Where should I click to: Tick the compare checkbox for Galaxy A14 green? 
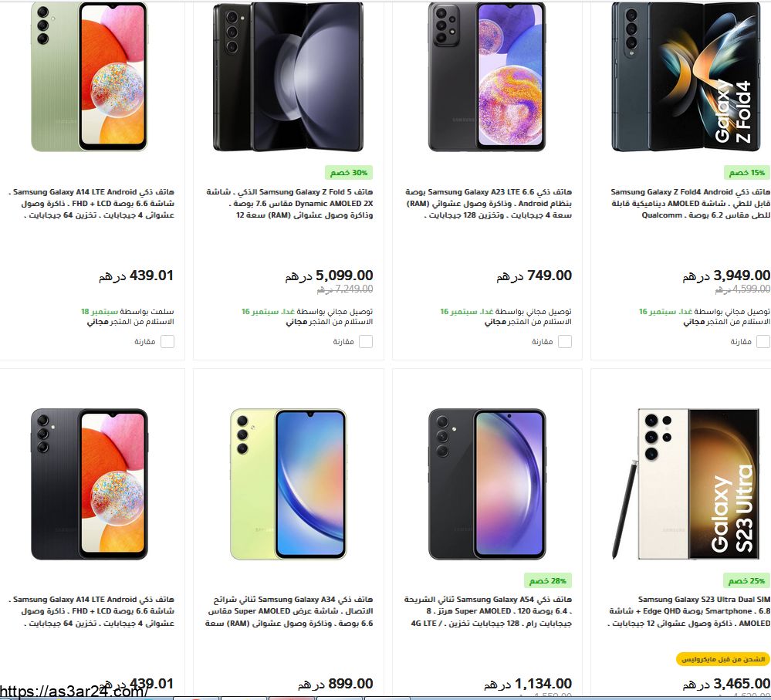pos(167,341)
